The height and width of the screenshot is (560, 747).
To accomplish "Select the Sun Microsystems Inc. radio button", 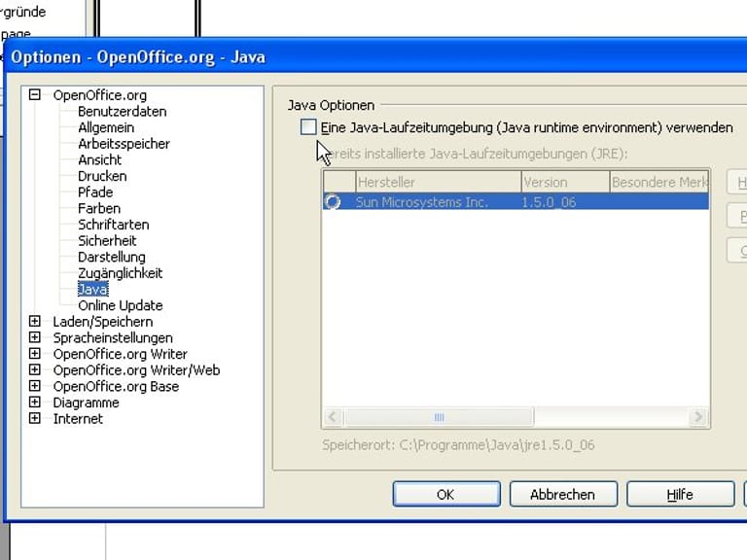I will coord(332,202).
